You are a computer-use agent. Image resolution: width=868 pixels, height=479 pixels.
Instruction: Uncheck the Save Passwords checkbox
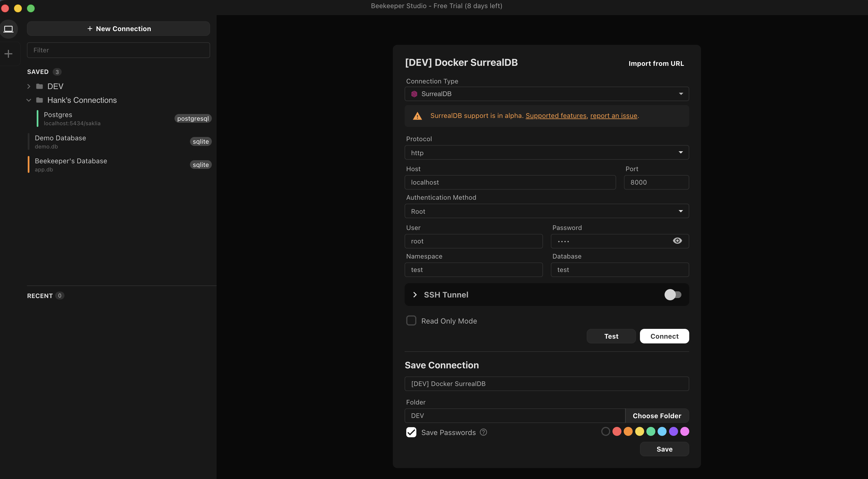(x=411, y=432)
